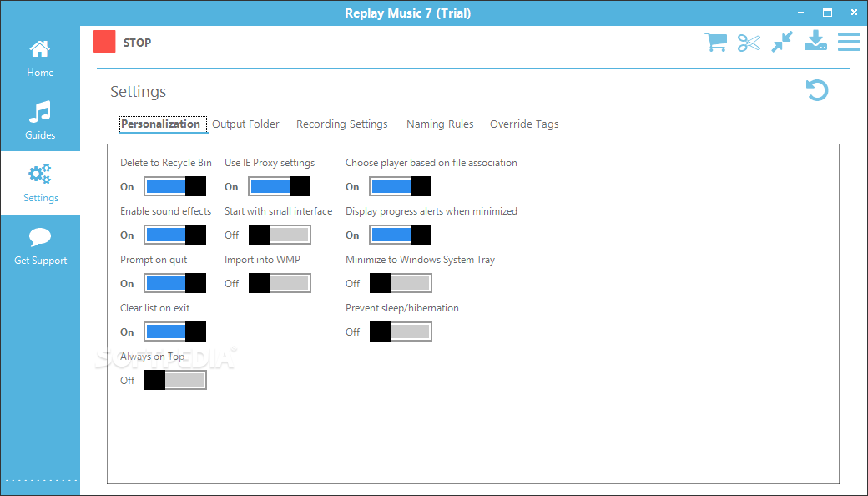The height and width of the screenshot is (496, 868).
Task: Disable Enable sound effects switch
Action: [x=175, y=235]
